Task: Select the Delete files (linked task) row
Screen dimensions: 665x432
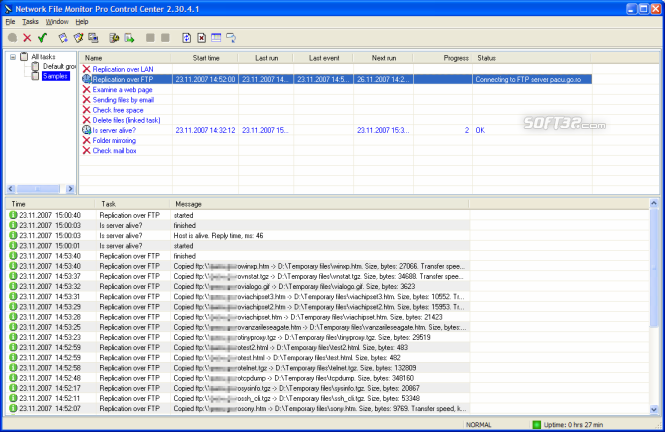Action: point(126,120)
